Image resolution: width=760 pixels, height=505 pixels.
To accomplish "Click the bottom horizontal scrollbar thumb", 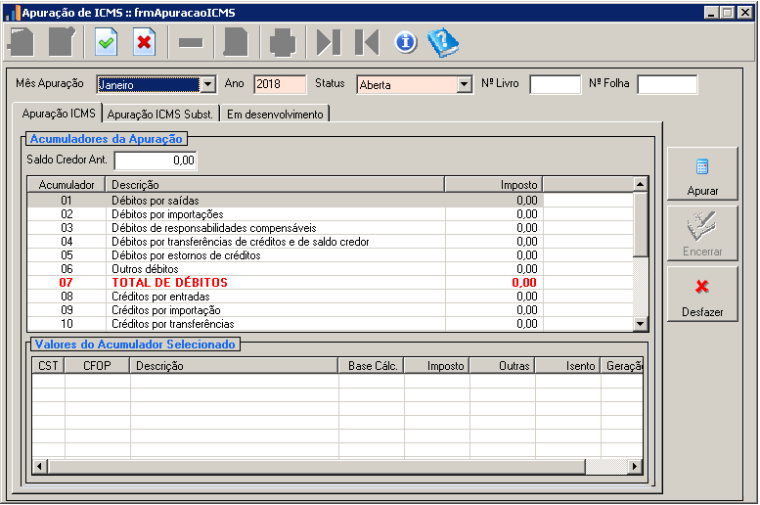I will coord(316,466).
